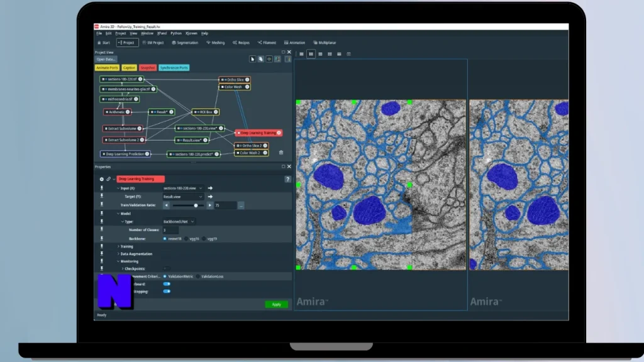The image size is (644, 362).
Task: Click the Open Data... button
Action: point(106,60)
